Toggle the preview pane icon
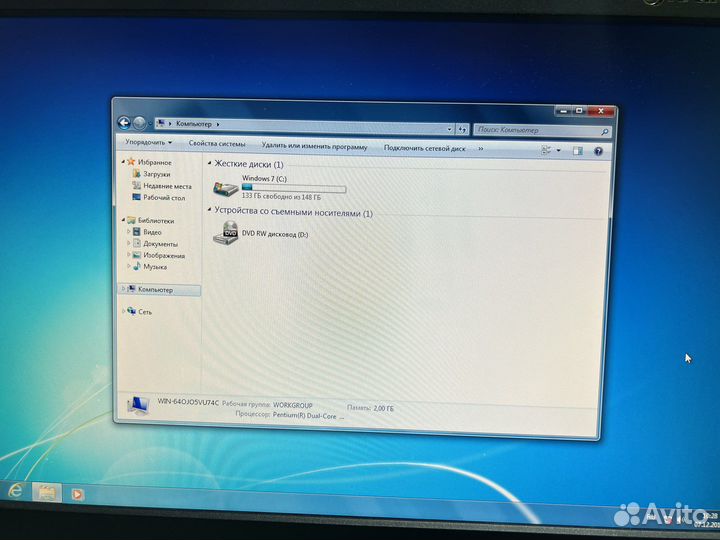720x540 pixels. point(577,151)
